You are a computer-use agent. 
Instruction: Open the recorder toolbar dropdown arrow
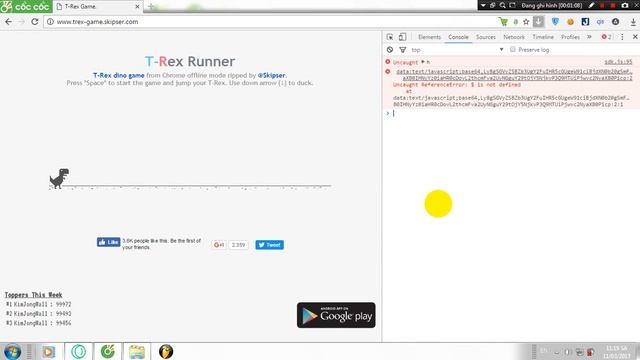483,5
